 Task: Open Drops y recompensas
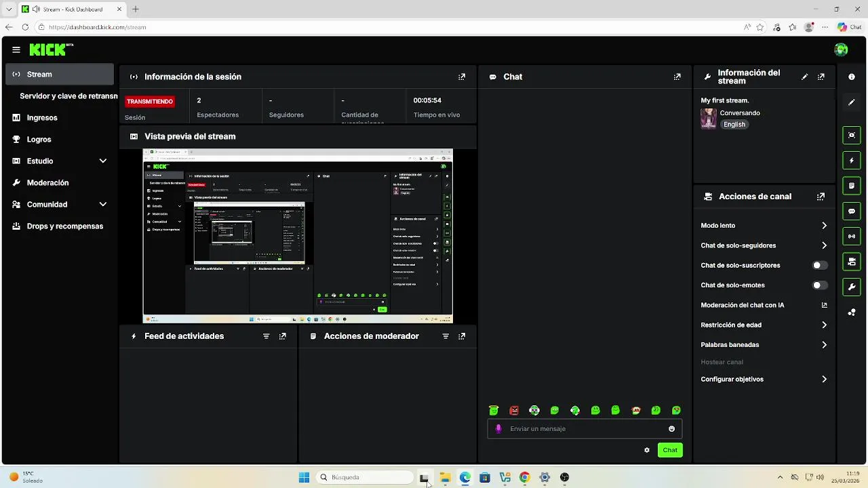coord(65,226)
